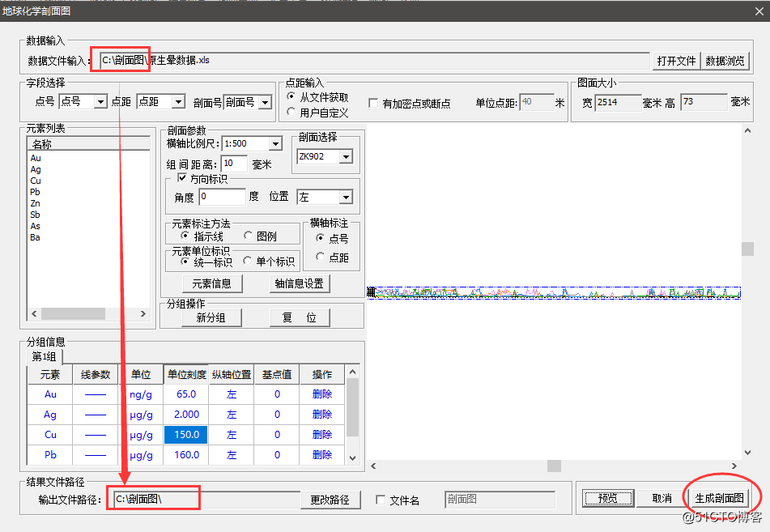Expand the 点号 field dropdown

pyautogui.click(x=100, y=102)
